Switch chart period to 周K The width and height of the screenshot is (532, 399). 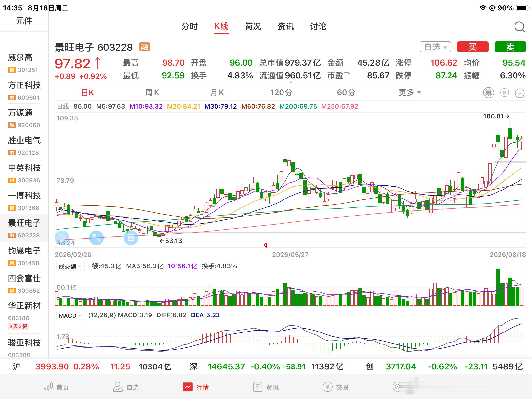tap(152, 93)
